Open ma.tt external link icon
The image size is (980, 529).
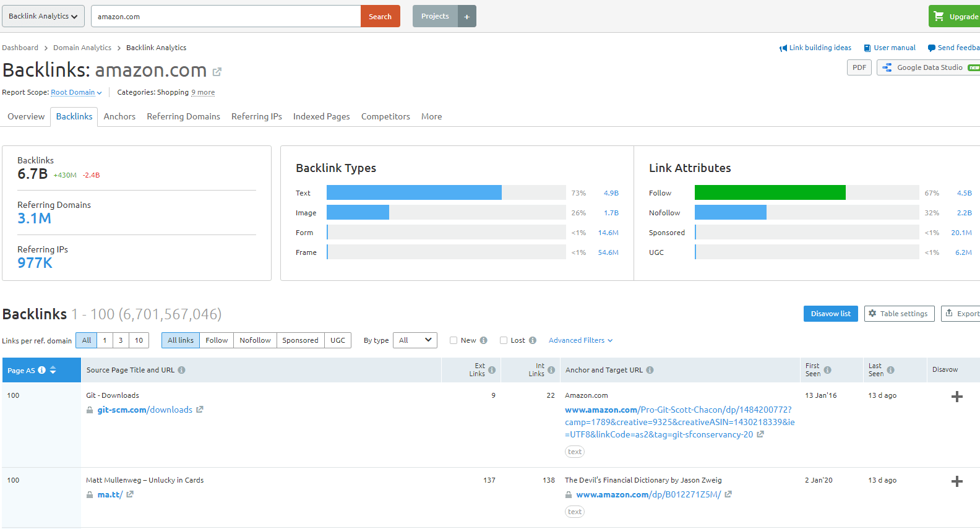point(130,494)
